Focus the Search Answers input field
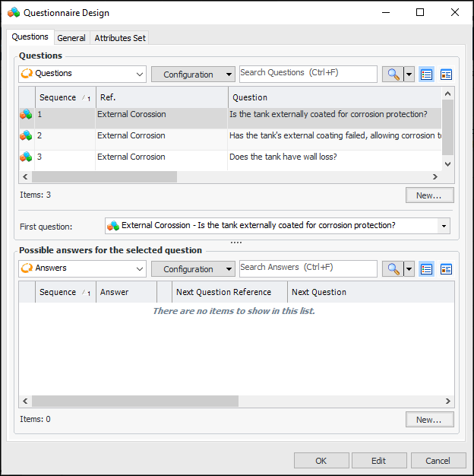Viewport: 474px width, 476px height. tap(308, 268)
